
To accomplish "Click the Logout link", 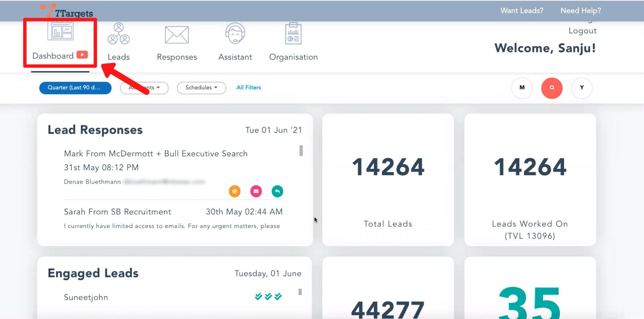I will pos(582,31).
